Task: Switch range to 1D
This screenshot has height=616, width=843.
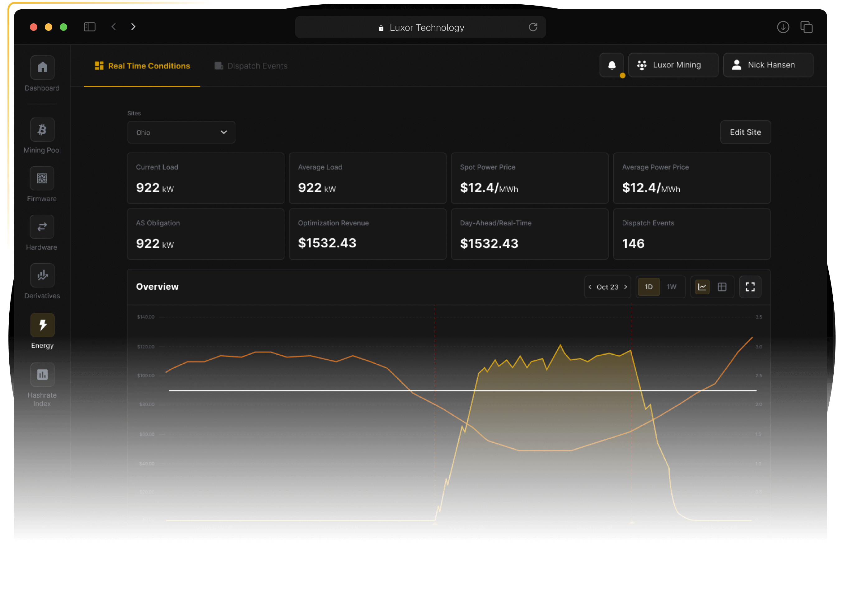Action: (648, 287)
